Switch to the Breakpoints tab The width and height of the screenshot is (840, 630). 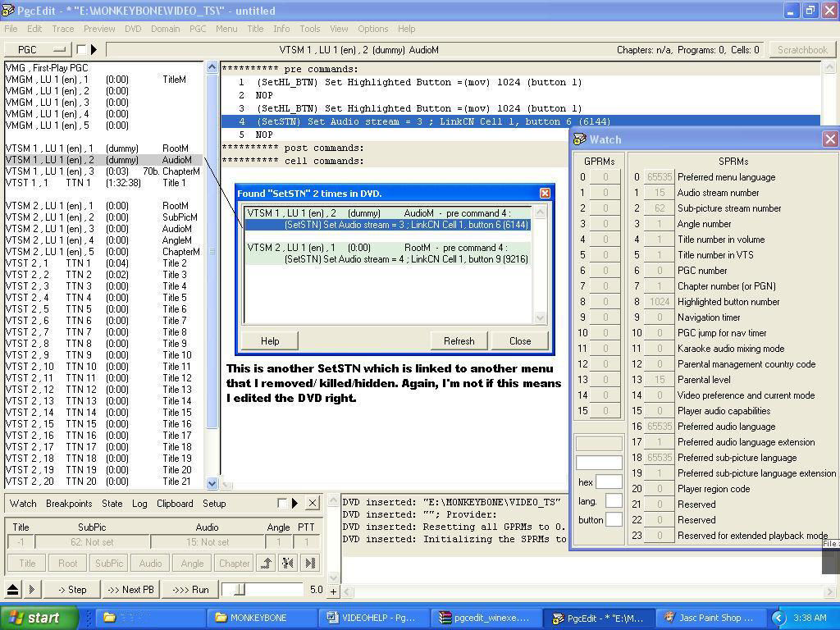[x=69, y=504]
